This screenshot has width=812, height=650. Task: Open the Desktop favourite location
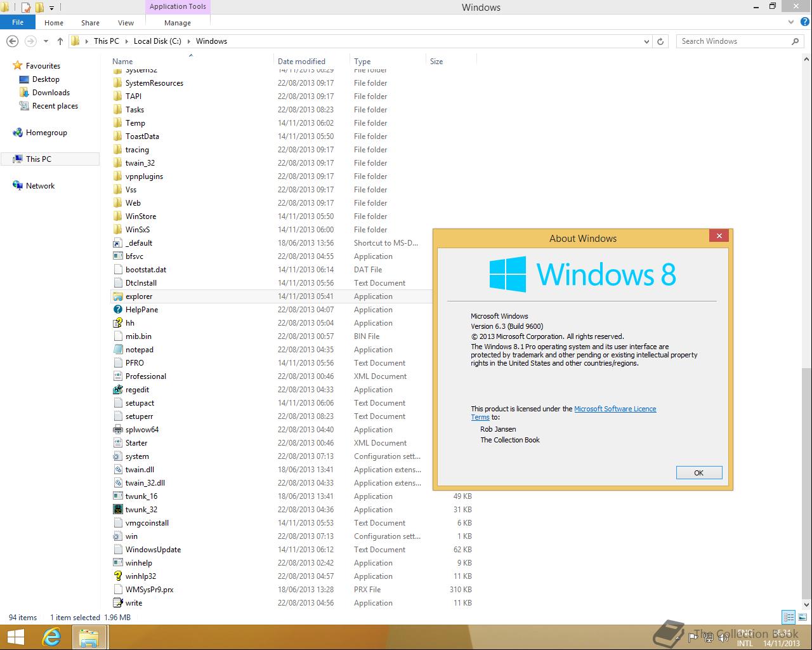pyautogui.click(x=46, y=79)
